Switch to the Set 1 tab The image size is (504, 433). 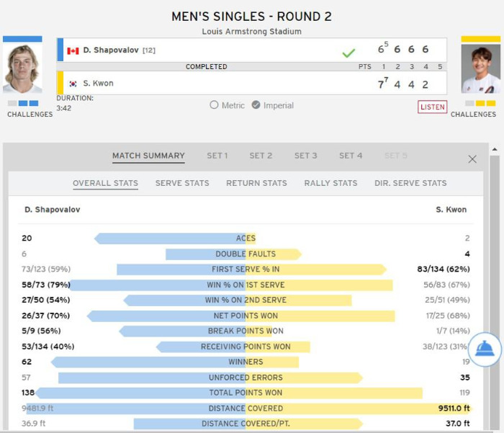click(x=217, y=156)
